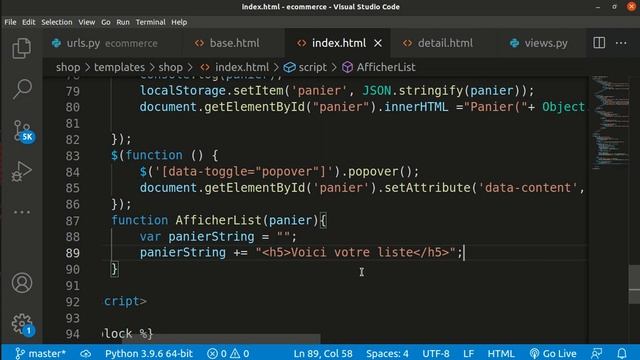Viewport: 640px width, 360px height.
Task: Close the index.html tab
Action: coord(378,43)
